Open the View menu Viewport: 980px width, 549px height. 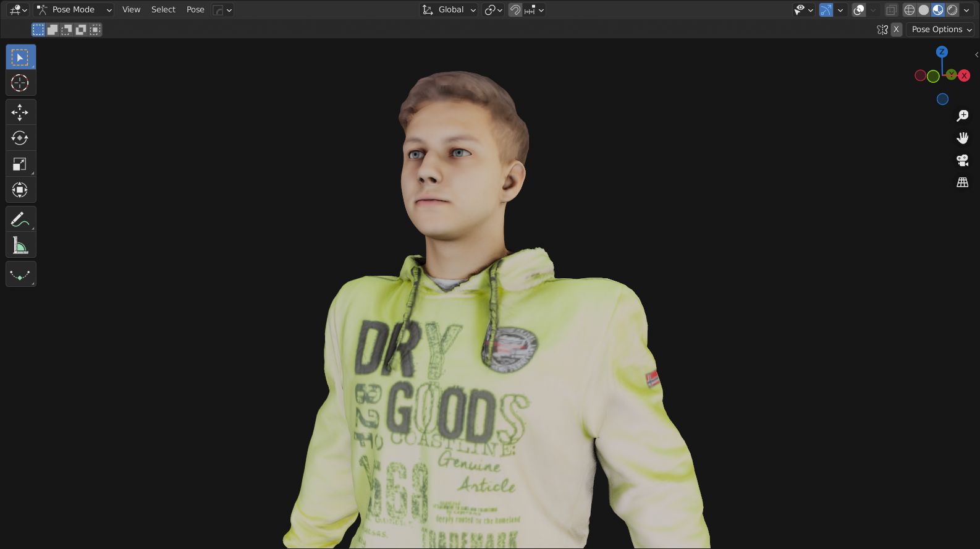(131, 10)
